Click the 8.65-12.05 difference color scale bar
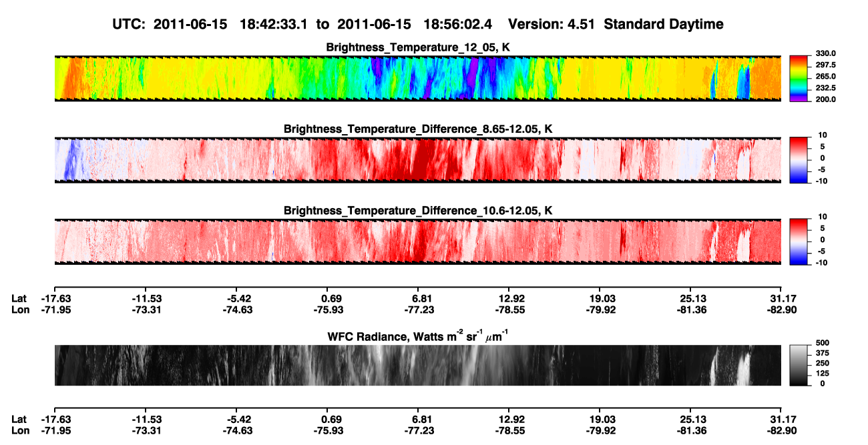 (x=800, y=159)
